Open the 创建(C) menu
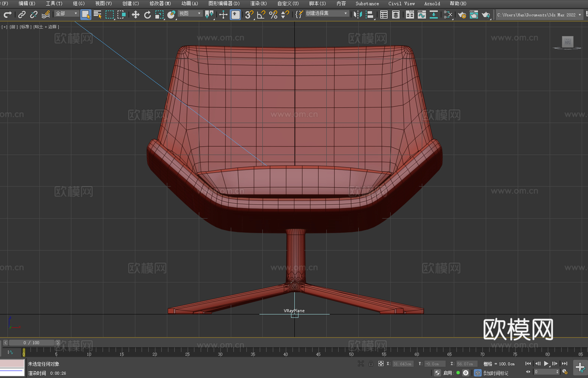588x378 pixels. click(131, 3)
